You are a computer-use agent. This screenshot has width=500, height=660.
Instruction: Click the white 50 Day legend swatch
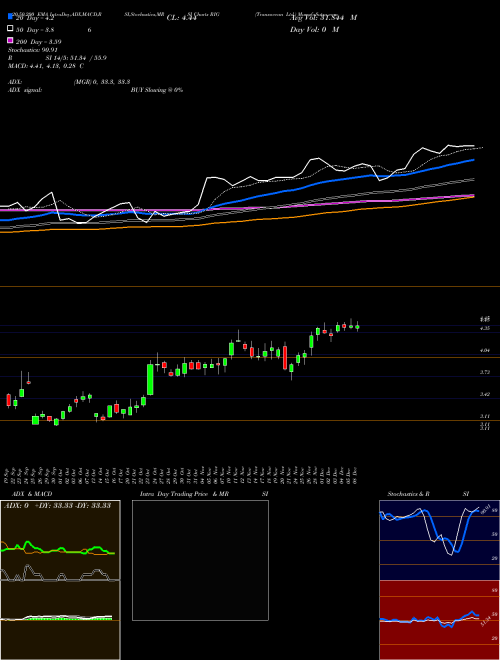(10, 29)
